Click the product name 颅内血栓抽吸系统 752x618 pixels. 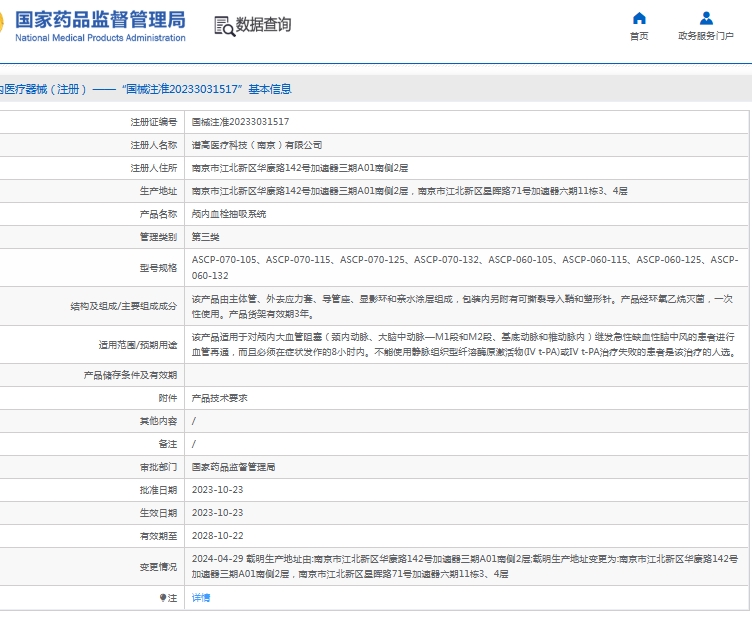[x=229, y=214]
